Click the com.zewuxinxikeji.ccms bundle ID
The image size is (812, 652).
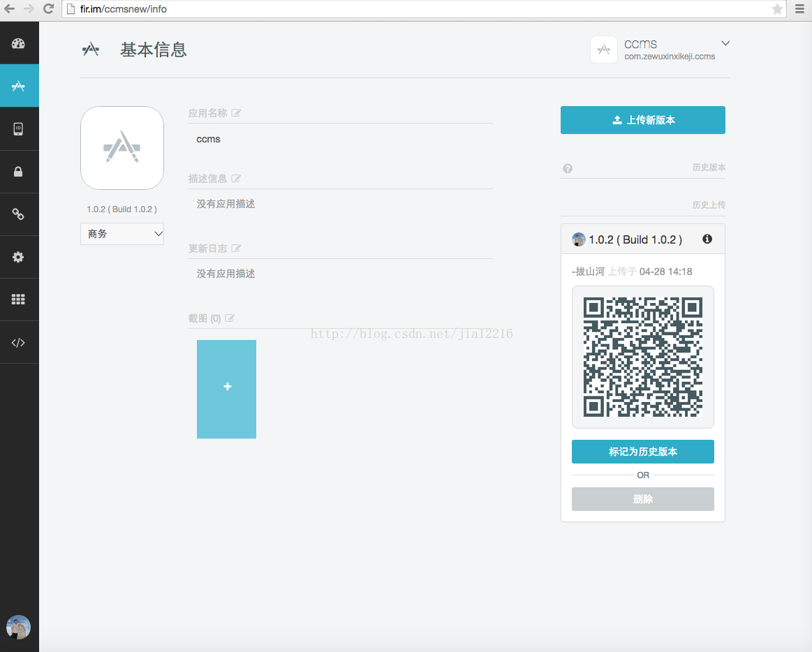[x=670, y=57]
